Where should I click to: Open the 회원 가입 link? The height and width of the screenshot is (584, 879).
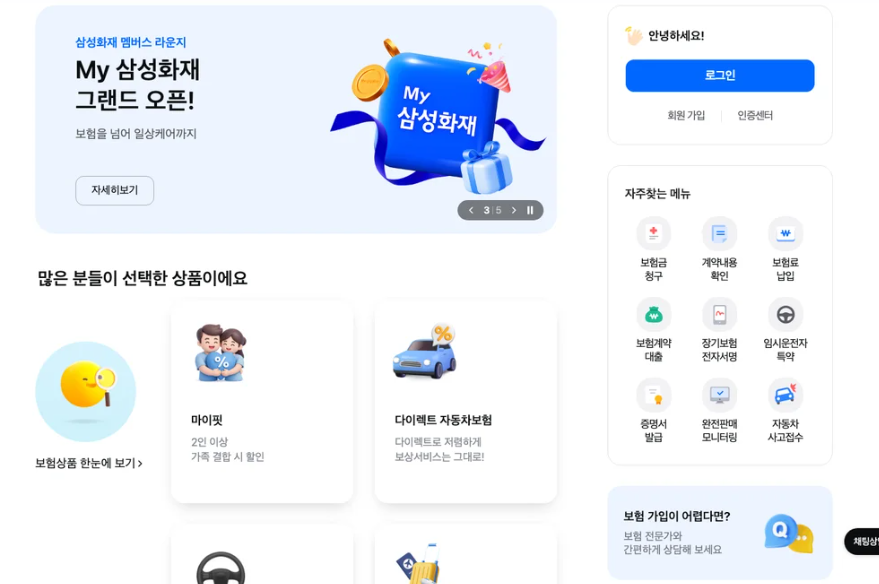(686, 115)
